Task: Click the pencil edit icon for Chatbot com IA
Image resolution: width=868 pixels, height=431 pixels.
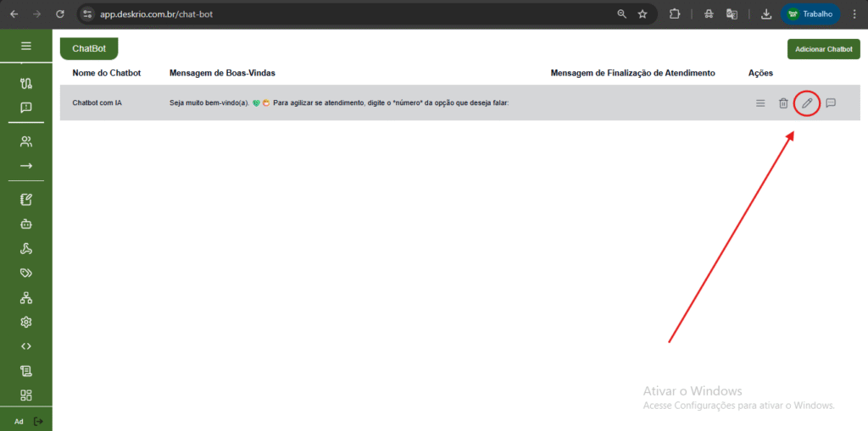Action: 807,103
